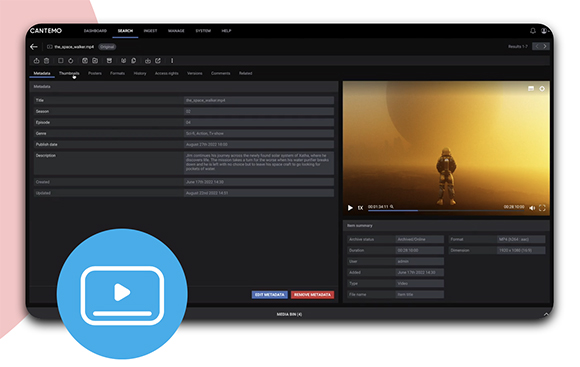Go to next result arrow
The width and height of the screenshot is (580, 367).
pos(545,46)
